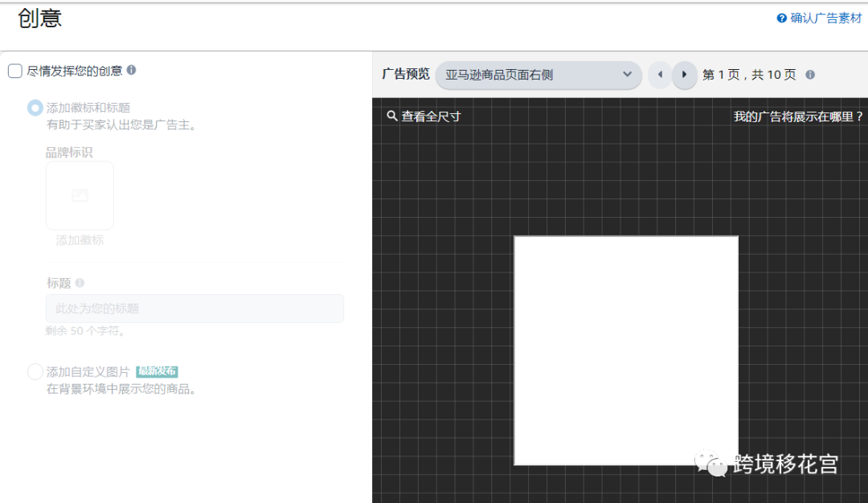Go to previous ad preview page
Screen dimensions: 868x503
[x=660, y=75]
